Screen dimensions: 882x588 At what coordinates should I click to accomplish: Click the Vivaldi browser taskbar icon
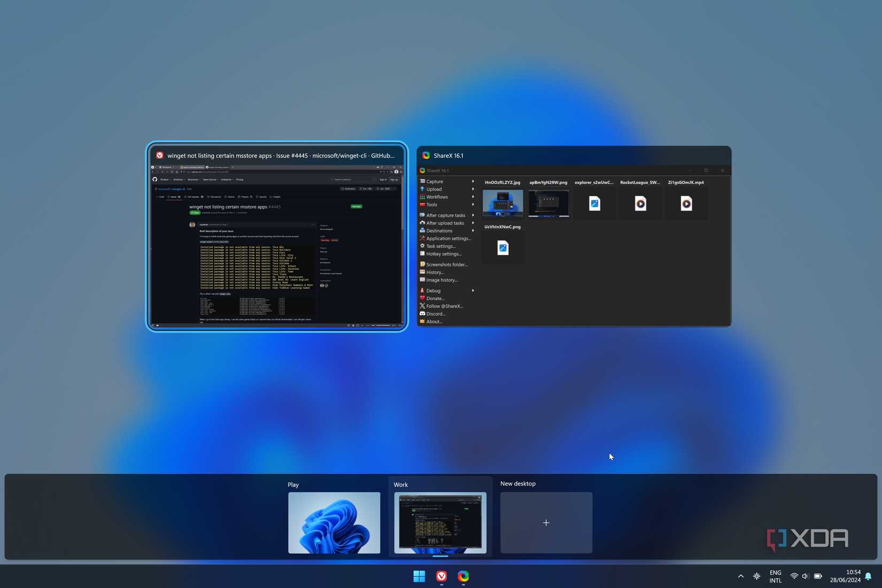click(x=442, y=576)
